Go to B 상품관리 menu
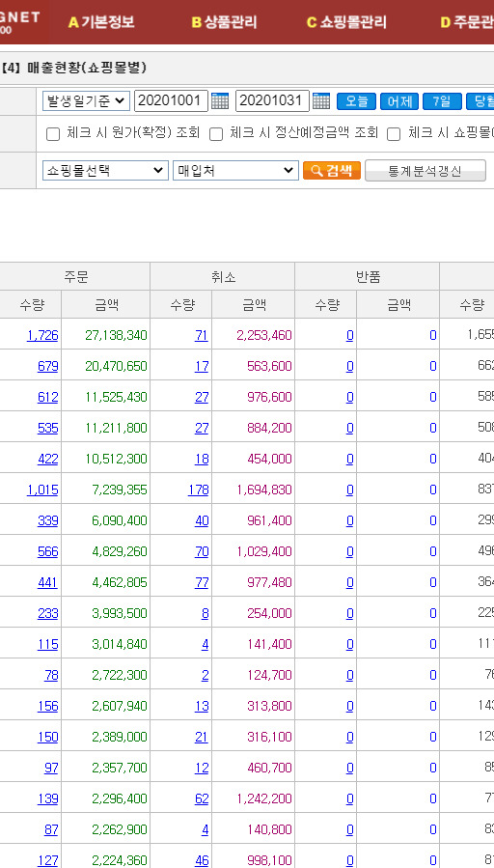The width and height of the screenshot is (494, 868). [x=224, y=22]
